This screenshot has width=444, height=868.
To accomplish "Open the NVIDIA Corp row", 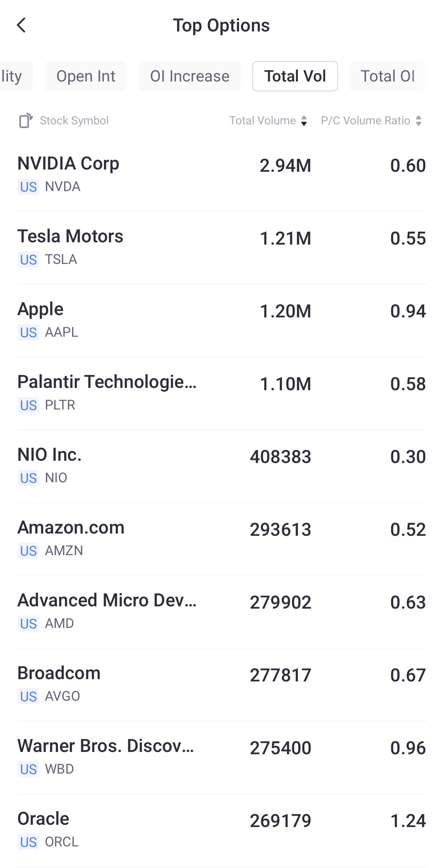I will point(222,174).
